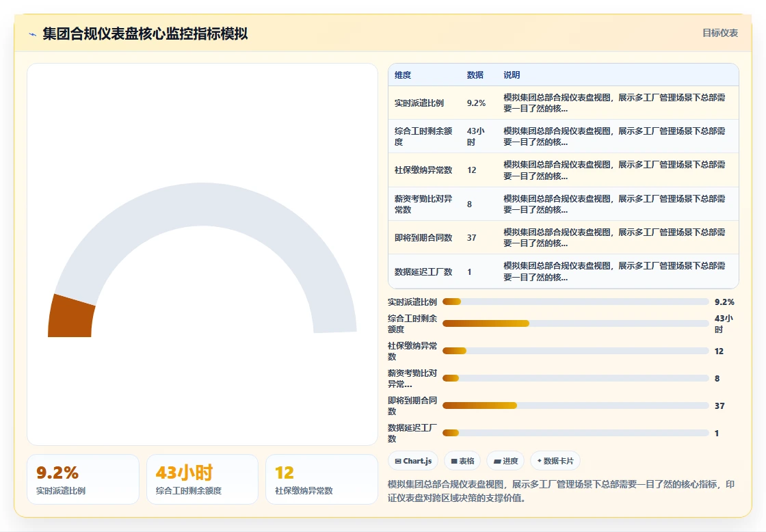Select the 即将到期合同数 table row label
766x532 pixels.
tap(423, 237)
